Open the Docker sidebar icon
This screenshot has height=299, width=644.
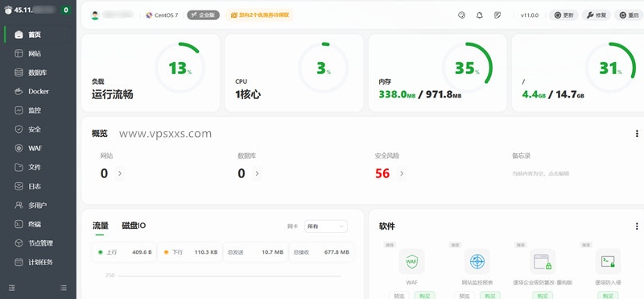19,91
